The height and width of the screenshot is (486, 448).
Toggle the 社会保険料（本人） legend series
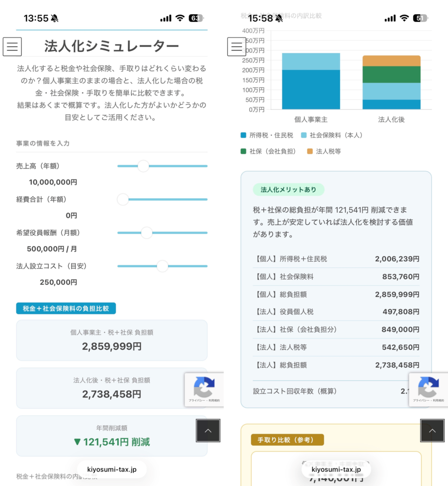[x=332, y=135]
